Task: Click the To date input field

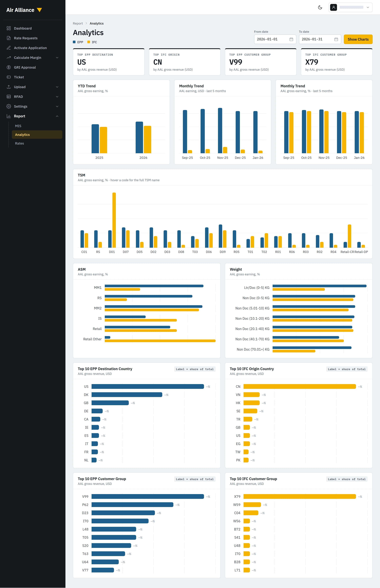Action: [x=320, y=39]
